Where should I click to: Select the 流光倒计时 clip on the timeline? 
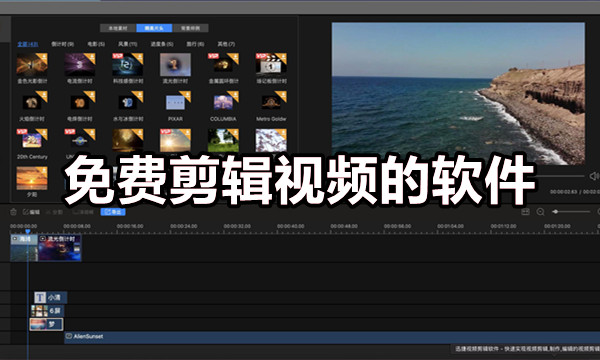pyautogui.click(x=60, y=248)
